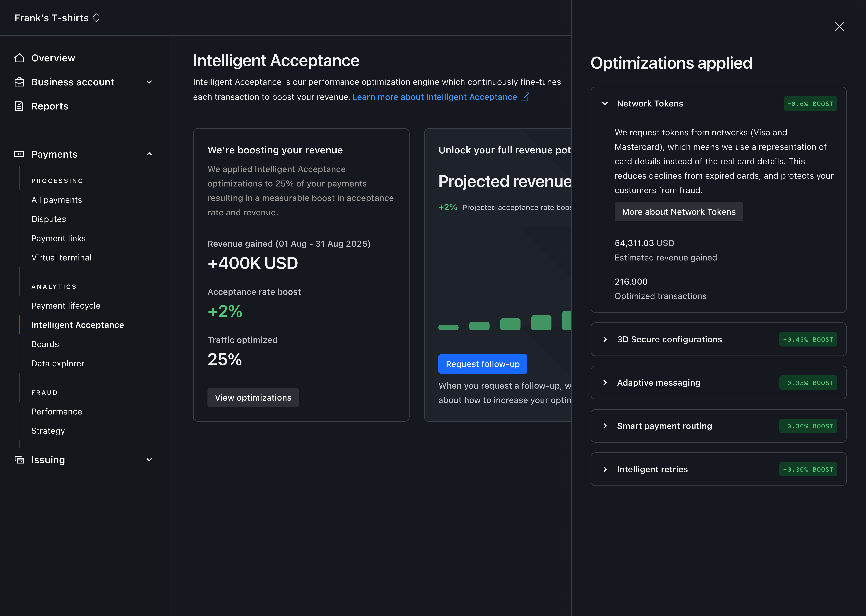This screenshot has height=616, width=866.
Task: Close the Optimizations applied panel
Action: [x=839, y=27]
